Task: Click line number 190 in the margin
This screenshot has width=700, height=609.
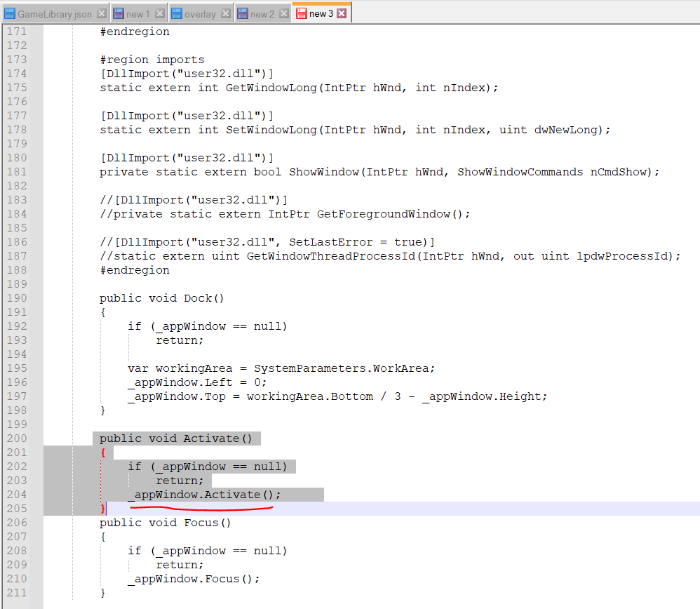Action: point(15,297)
